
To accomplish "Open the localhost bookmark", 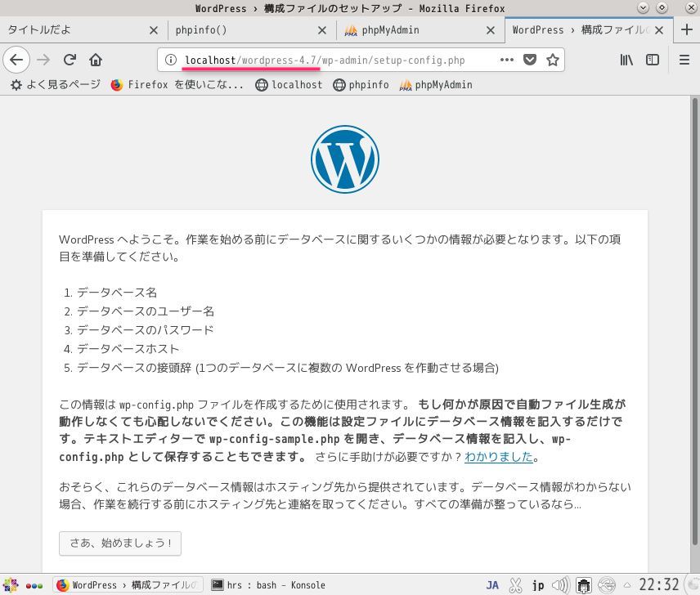I will click(289, 85).
